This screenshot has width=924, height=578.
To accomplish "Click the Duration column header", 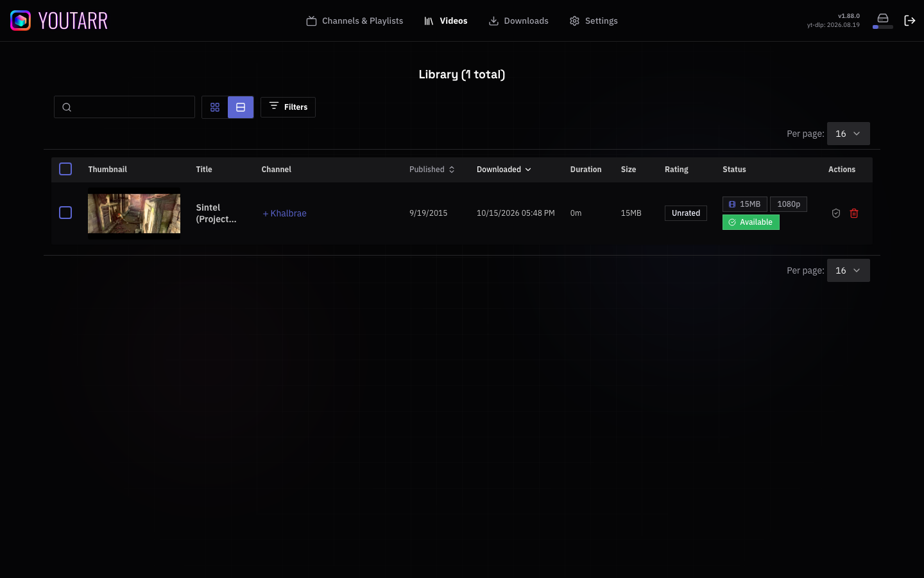I will point(586,170).
